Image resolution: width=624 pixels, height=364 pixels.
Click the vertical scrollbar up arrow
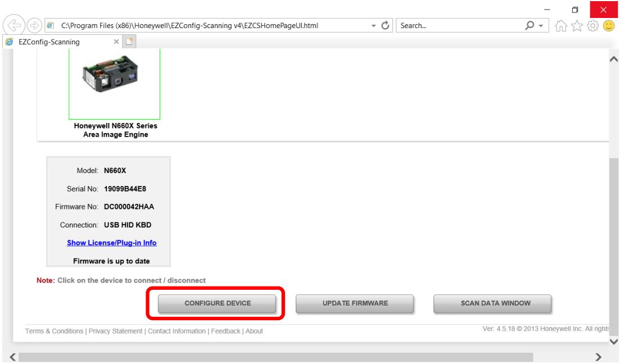(x=614, y=60)
